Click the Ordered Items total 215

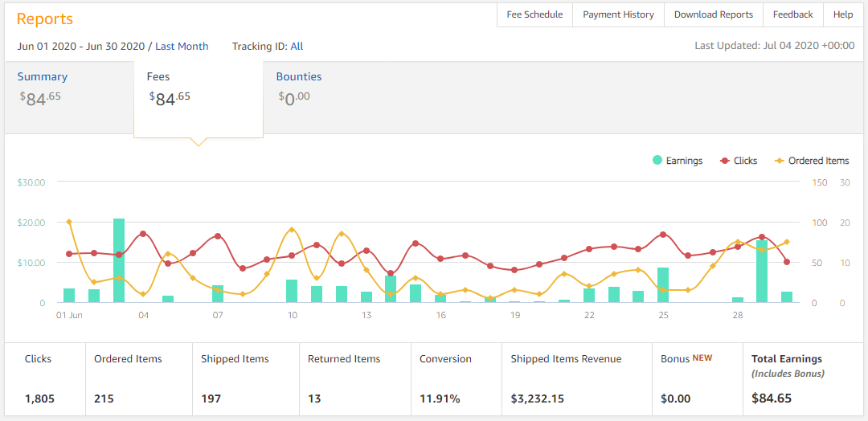pos(104,399)
